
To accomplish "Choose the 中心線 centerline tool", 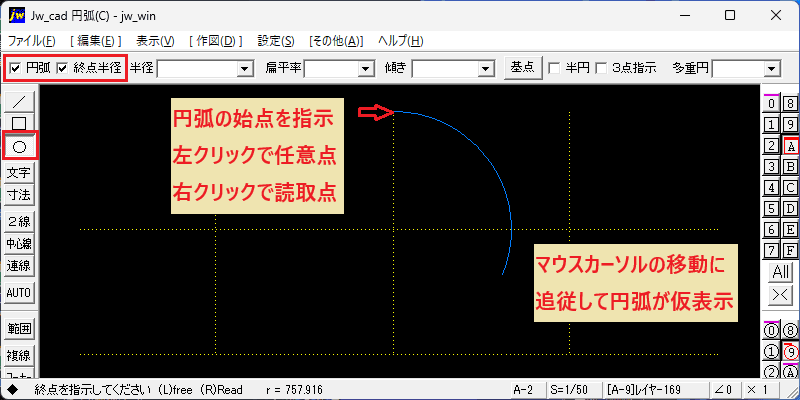I will (19, 244).
